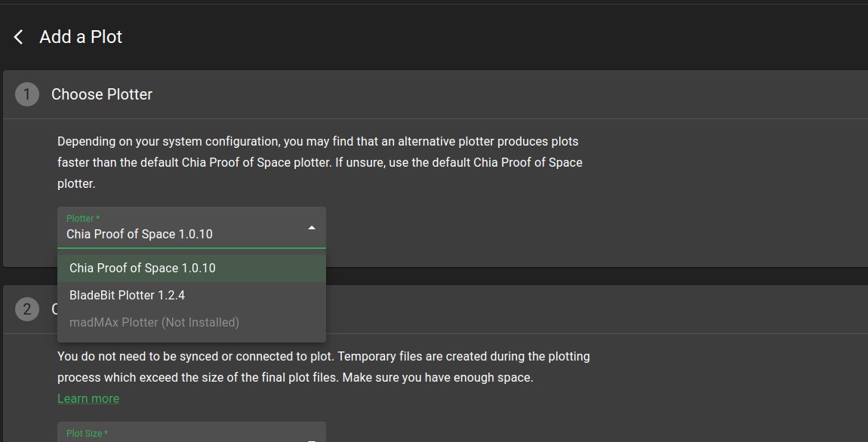Click the madMAx Plotter (Not Installed) entry
The height and width of the screenshot is (442, 868).
click(x=154, y=323)
